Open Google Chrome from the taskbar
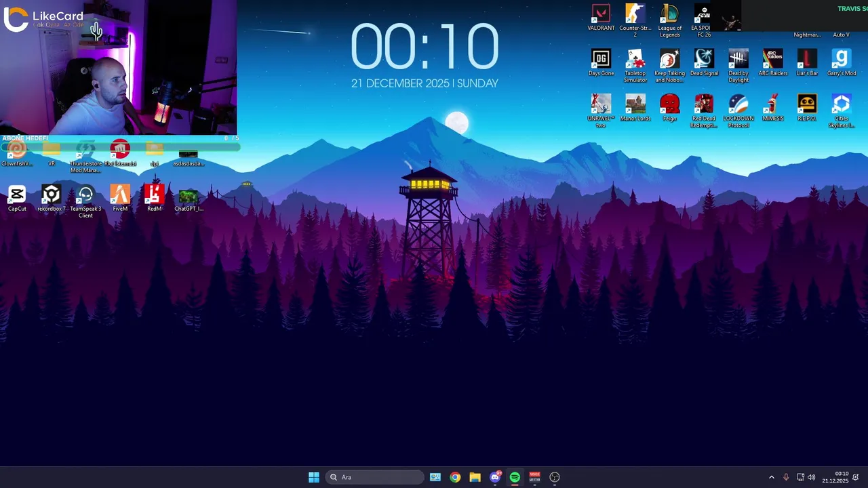This screenshot has height=488, width=868. 455,477
